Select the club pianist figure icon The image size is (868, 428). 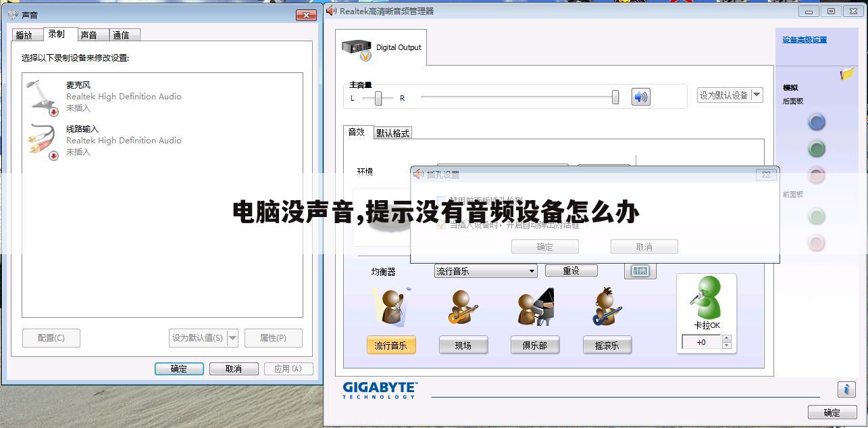(x=535, y=307)
